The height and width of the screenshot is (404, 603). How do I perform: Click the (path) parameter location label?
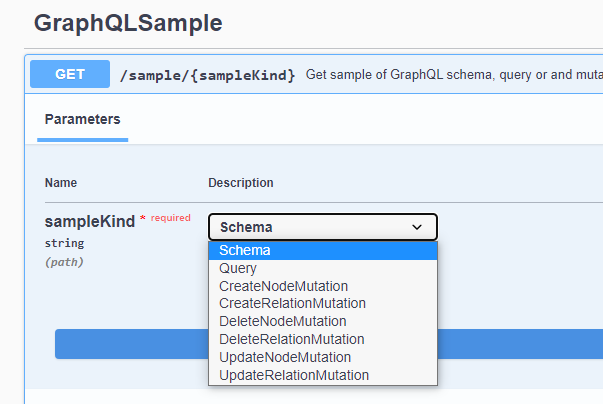tap(64, 262)
